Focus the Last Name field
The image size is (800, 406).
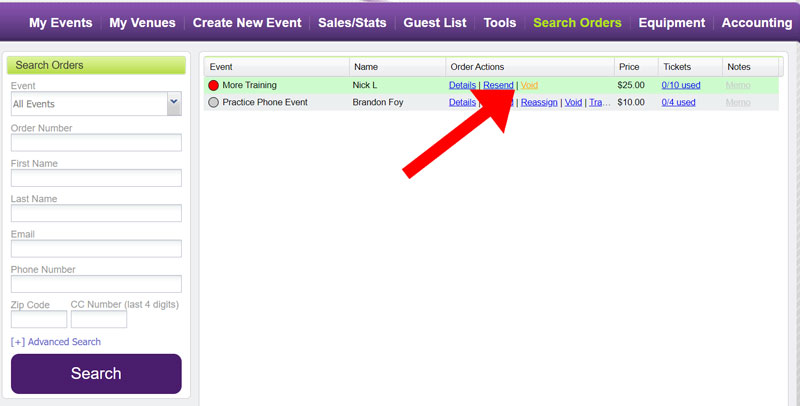click(96, 213)
